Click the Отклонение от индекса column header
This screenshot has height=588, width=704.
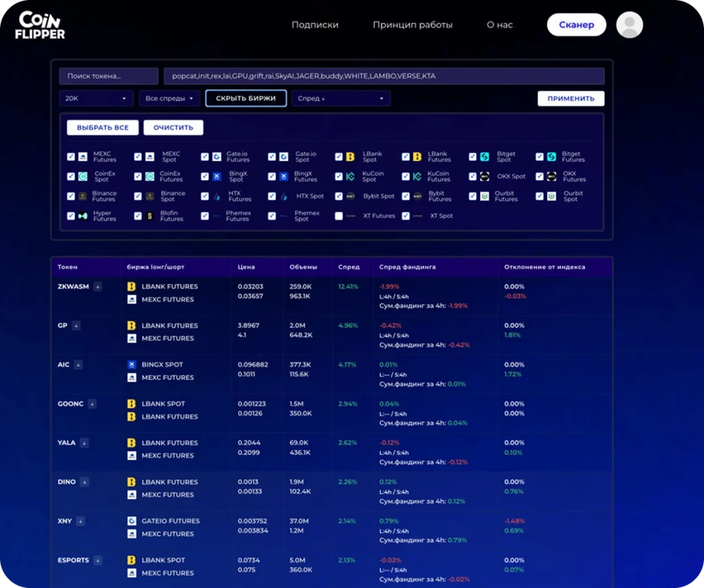coord(544,267)
